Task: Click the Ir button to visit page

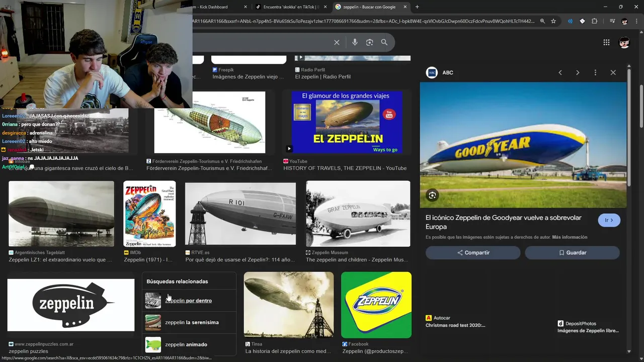Action: pos(609,220)
